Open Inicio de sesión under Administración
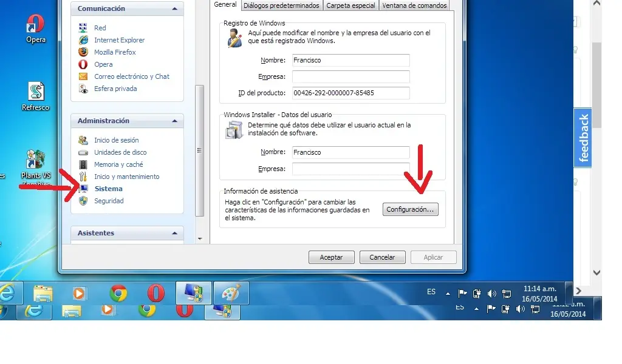This screenshot has height=364, width=622. 116,140
